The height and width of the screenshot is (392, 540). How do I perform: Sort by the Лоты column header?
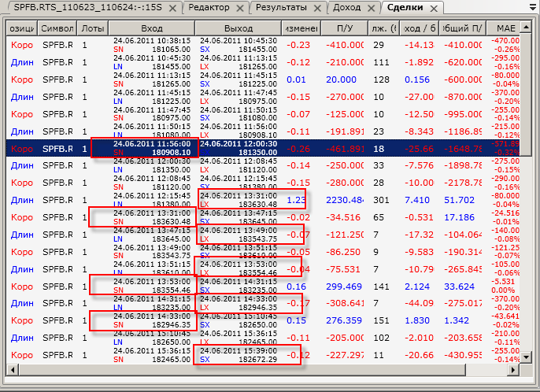pos(93,28)
